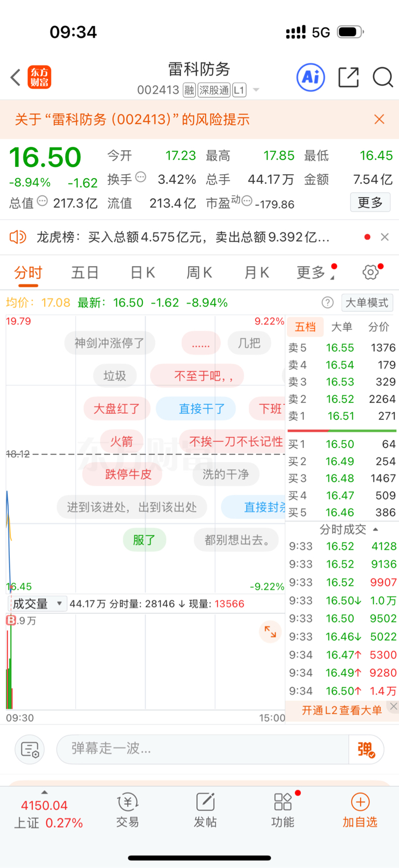Tap the 市盈 info icon

point(247,201)
